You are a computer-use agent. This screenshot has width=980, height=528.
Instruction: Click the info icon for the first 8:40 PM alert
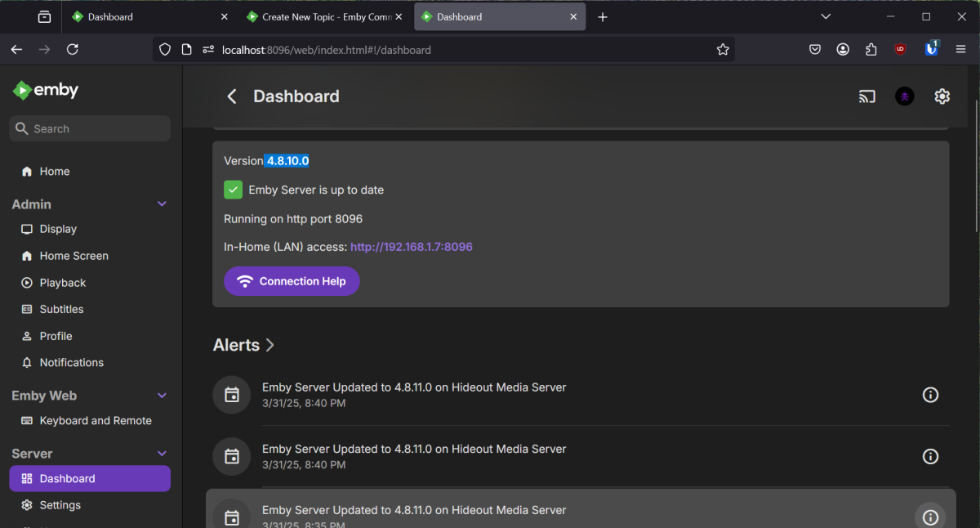930,395
